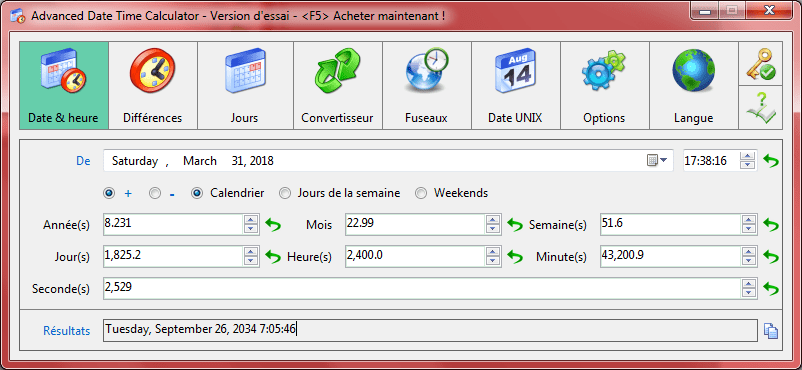Open the Date UNIX tab
Screen dimensions: 802x370
click(x=516, y=85)
